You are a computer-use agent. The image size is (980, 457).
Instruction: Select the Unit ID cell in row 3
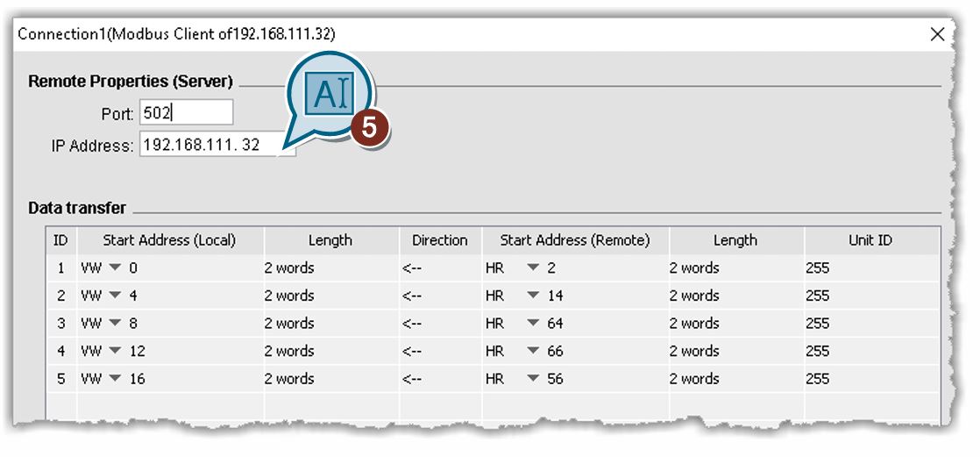pos(870,324)
